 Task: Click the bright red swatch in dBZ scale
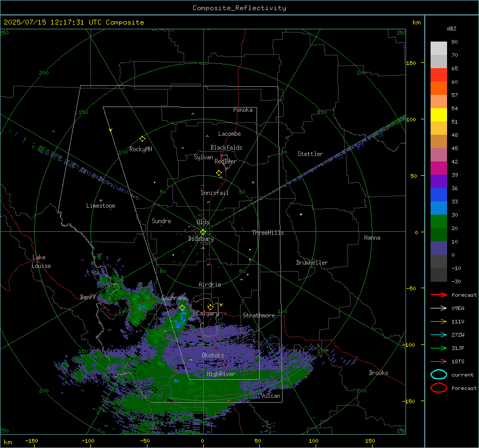439,75
